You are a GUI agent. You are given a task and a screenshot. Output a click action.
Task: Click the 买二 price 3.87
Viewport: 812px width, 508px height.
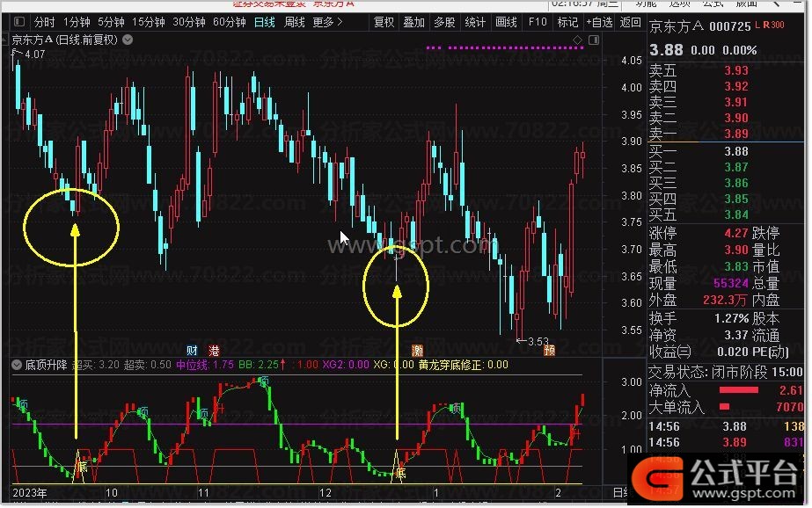[735, 167]
